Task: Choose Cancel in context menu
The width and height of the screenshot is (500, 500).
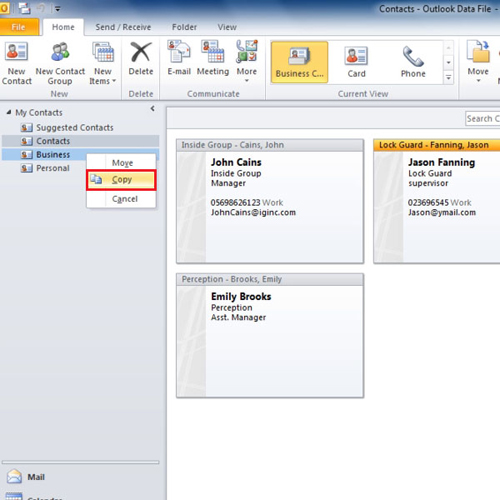Action: (x=121, y=199)
